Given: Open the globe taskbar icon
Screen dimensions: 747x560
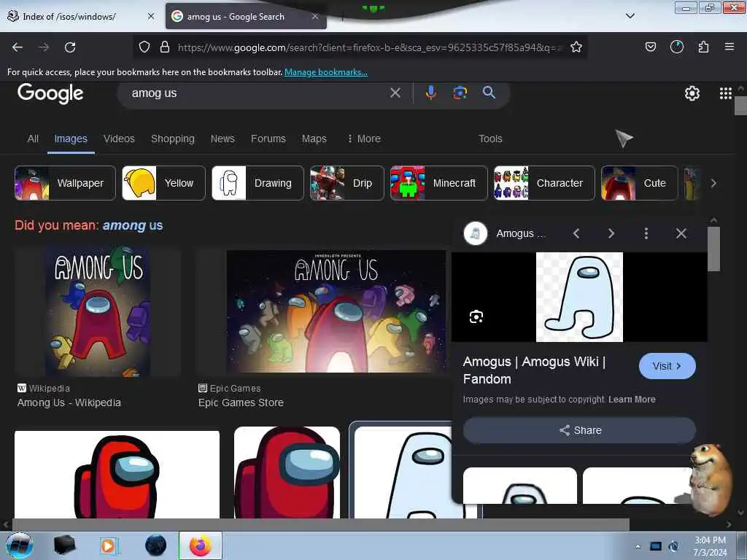Looking at the screenshot, I should click(156, 545).
